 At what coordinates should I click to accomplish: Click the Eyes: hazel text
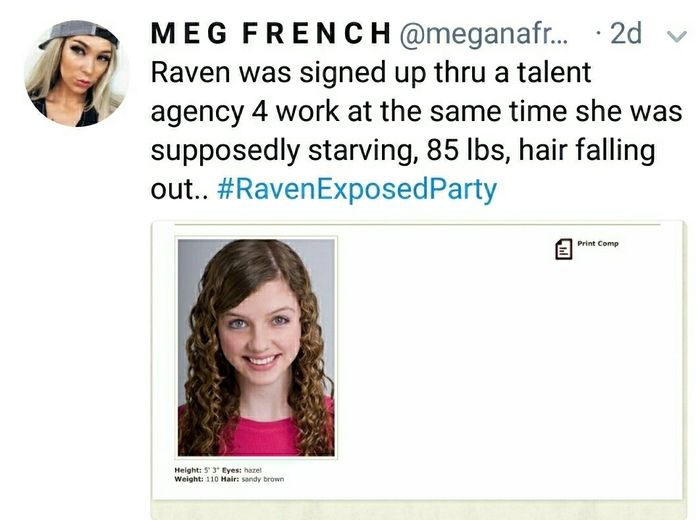(242, 470)
